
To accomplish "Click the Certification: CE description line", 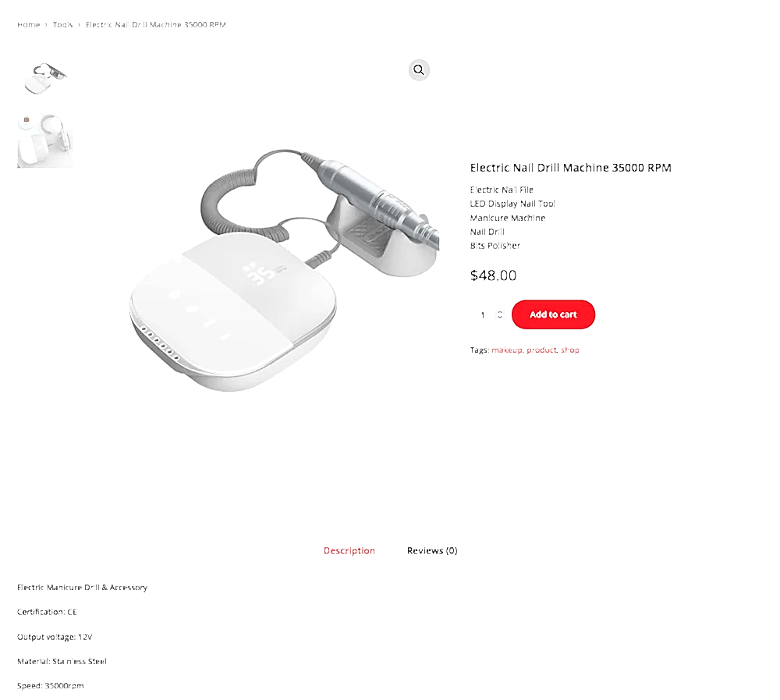I will coord(48,612).
